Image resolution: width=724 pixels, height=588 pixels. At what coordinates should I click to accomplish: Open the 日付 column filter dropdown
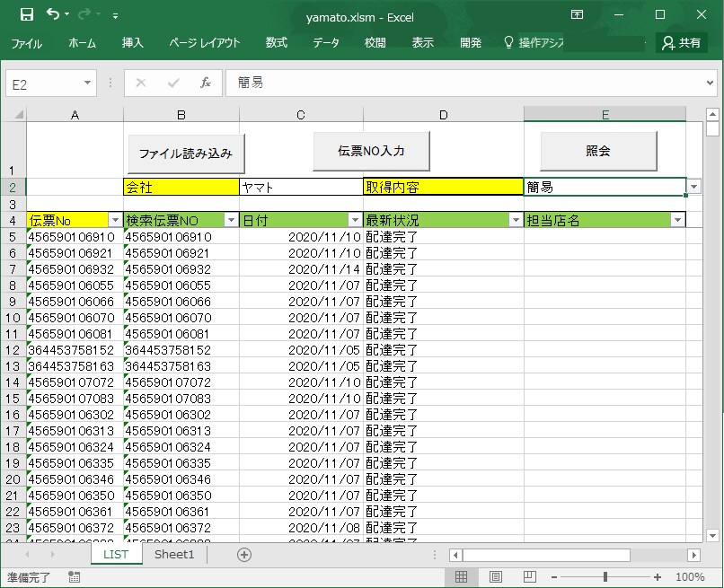pyautogui.click(x=355, y=221)
